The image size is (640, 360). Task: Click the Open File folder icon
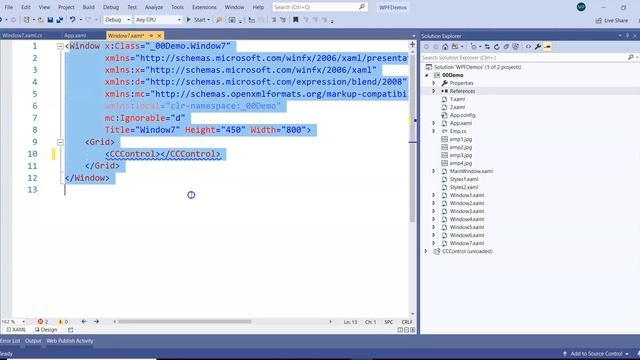pyautogui.click(x=40, y=20)
